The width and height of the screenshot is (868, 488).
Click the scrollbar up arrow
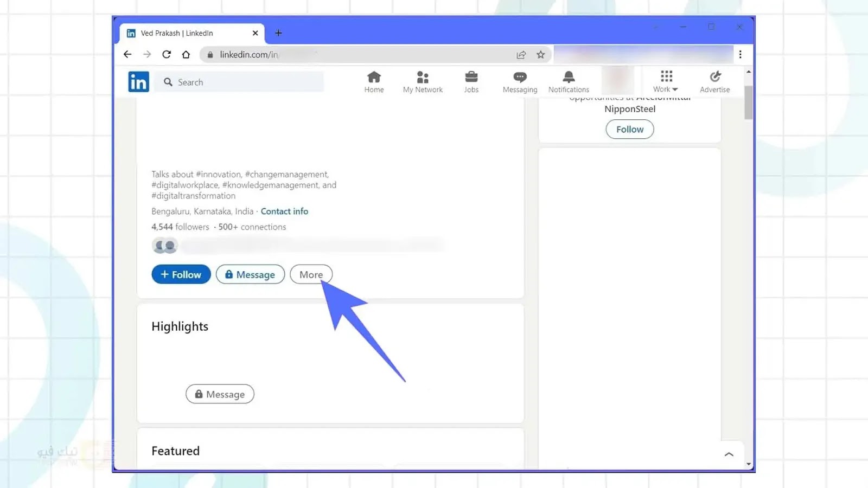click(749, 72)
